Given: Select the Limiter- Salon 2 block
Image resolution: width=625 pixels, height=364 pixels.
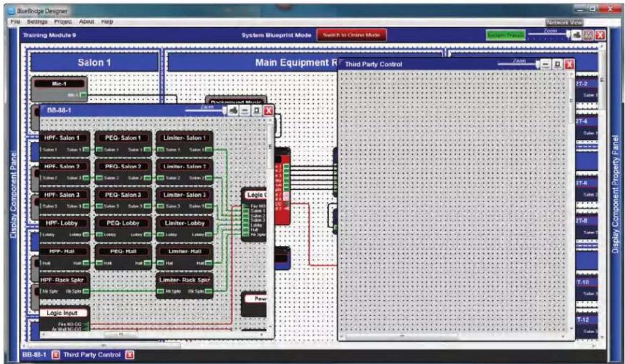Looking at the screenshot, I should (x=184, y=172).
